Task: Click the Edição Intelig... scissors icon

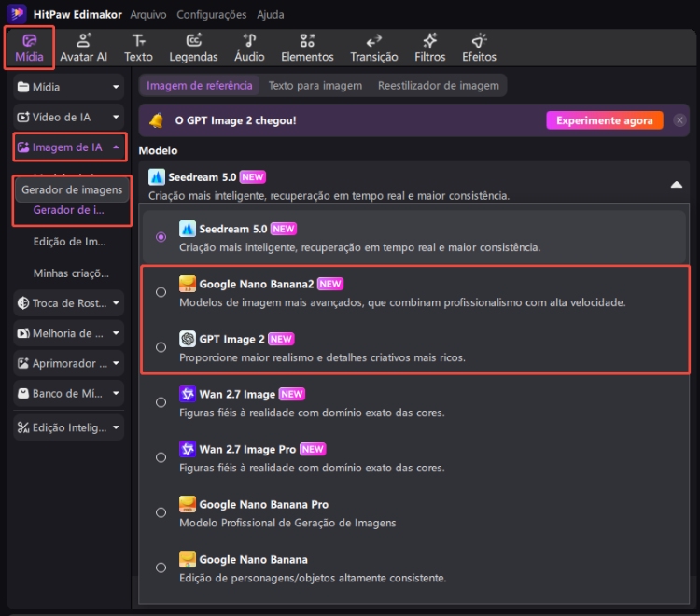Action: [x=22, y=427]
